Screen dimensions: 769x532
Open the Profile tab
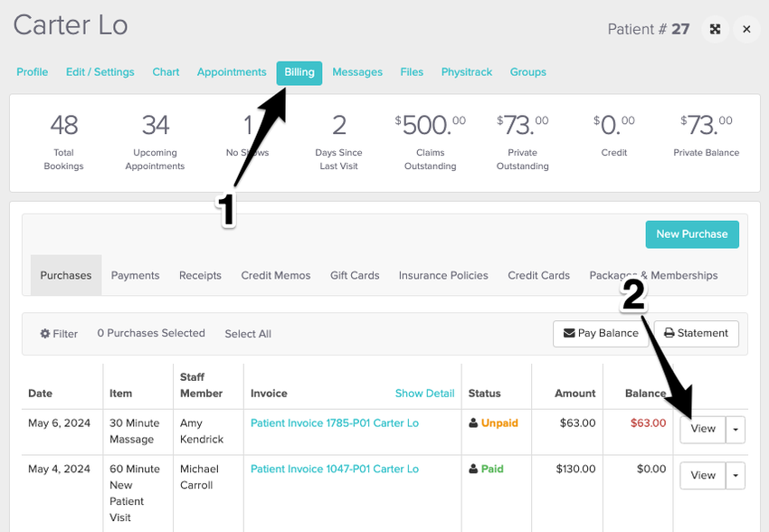click(33, 72)
